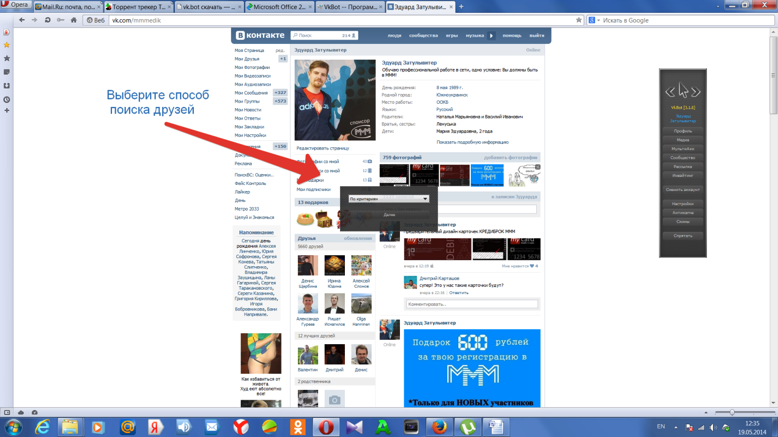Click Искать в Google search field
778x437 pixels.
(687, 20)
